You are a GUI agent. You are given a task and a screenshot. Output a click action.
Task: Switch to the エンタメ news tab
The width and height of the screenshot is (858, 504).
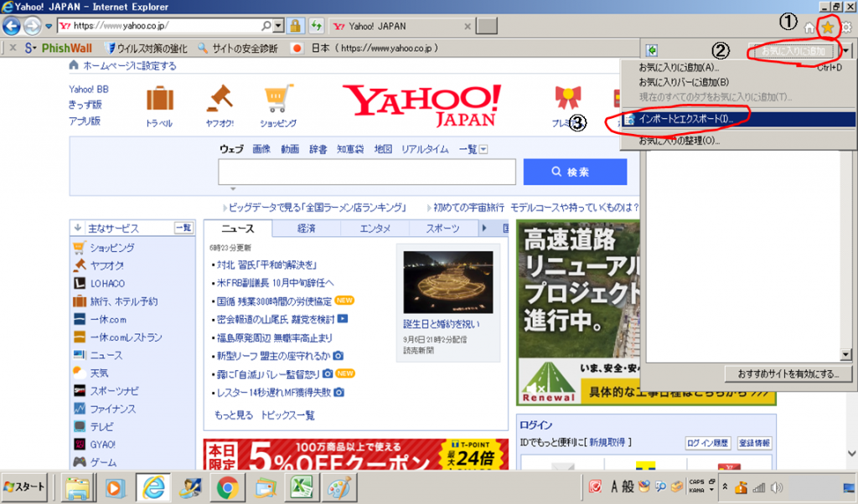pos(375,228)
